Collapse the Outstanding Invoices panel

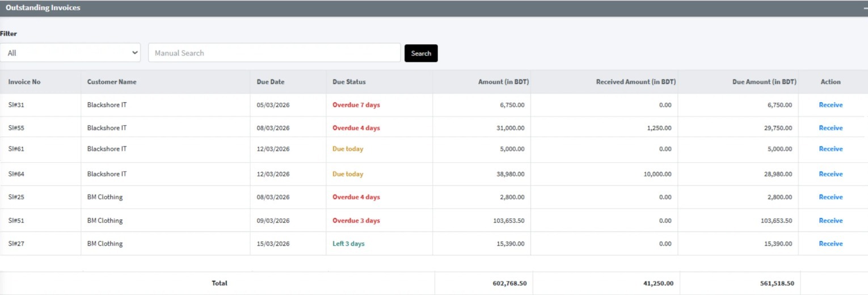coord(865,8)
